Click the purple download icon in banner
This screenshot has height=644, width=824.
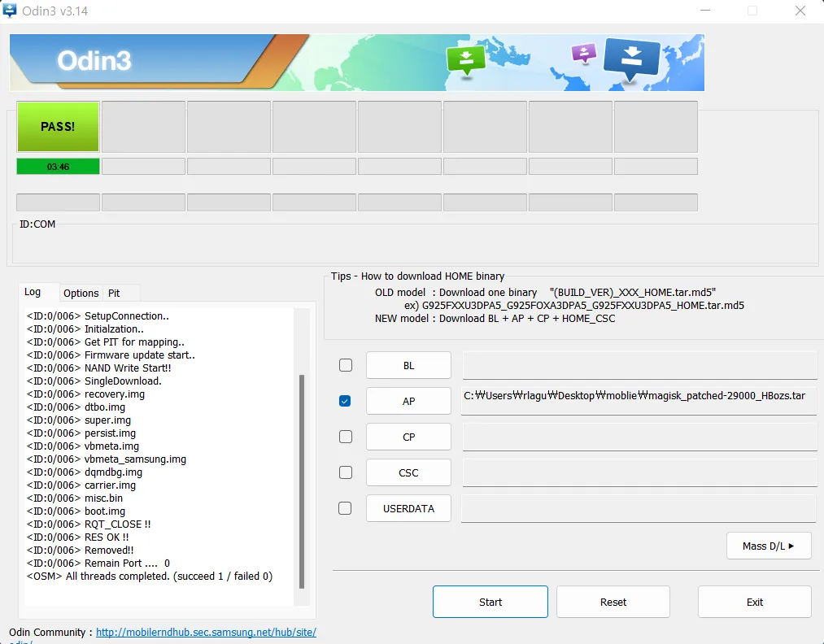tap(583, 53)
